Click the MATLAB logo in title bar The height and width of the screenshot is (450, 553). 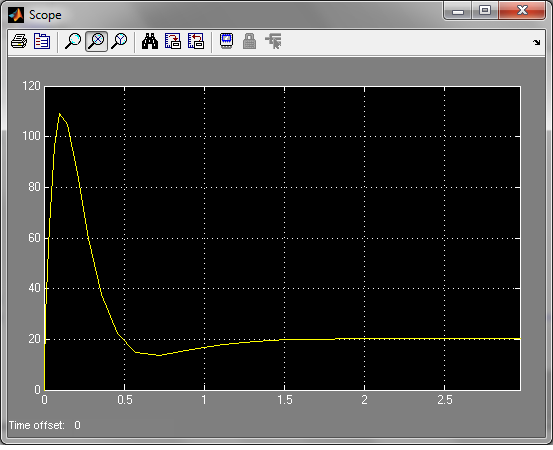point(16,15)
